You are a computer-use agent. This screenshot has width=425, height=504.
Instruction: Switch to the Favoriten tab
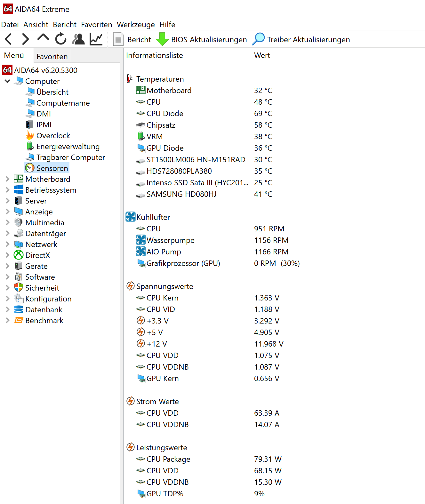pos(52,57)
